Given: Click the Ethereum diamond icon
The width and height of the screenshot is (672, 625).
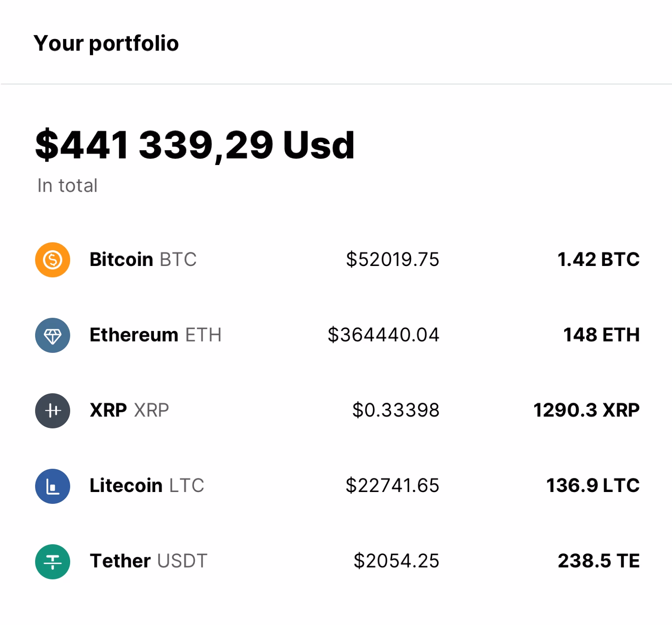Looking at the screenshot, I should tap(53, 335).
